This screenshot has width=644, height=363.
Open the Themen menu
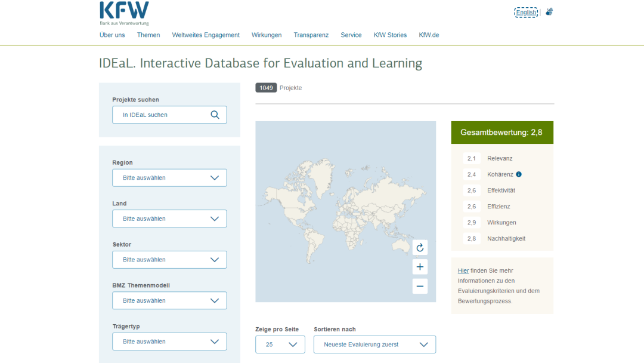pyautogui.click(x=148, y=35)
